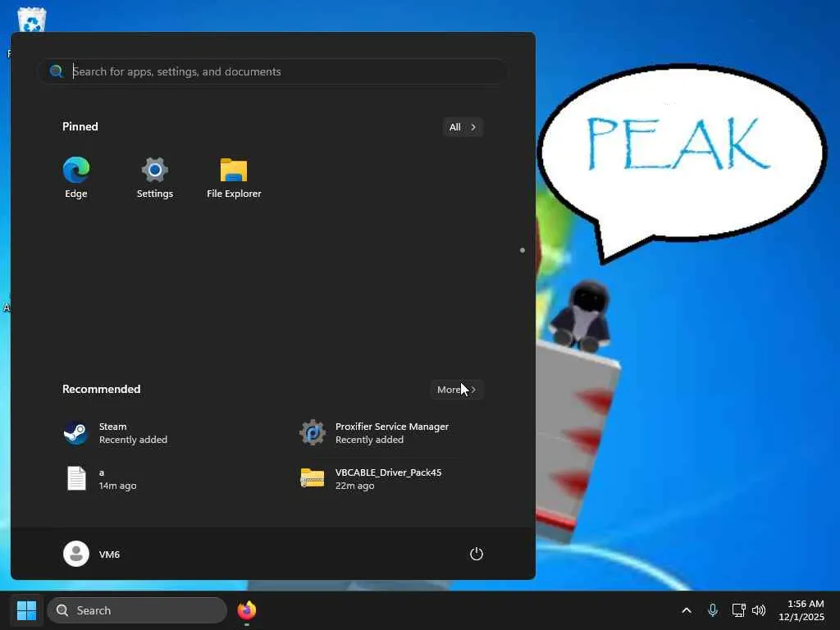Click the Windows Start button on taskbar
840x630 pixels.
pyautogui.click(x=26, y=610)
